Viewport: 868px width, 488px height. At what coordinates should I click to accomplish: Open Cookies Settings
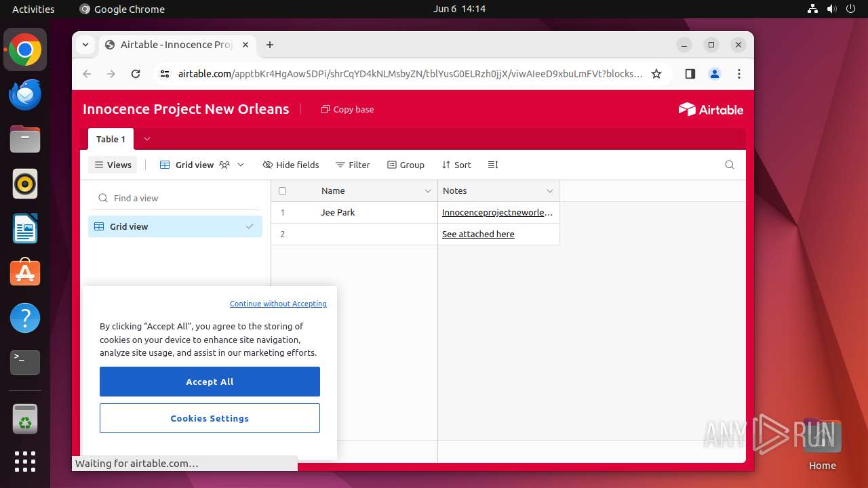pyautogui.click(x=210, y=418)
